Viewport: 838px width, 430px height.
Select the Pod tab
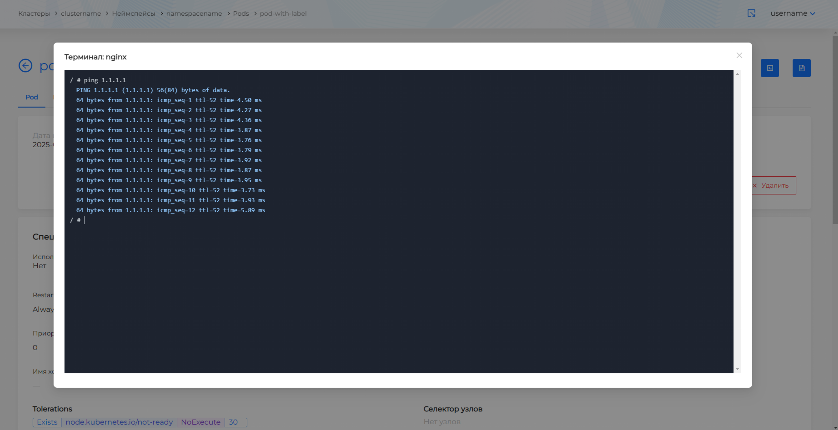tap(32, 97)
